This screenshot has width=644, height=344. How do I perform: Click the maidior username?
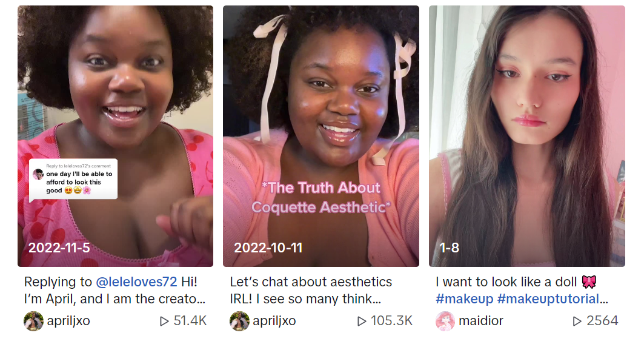coord(480,321)
